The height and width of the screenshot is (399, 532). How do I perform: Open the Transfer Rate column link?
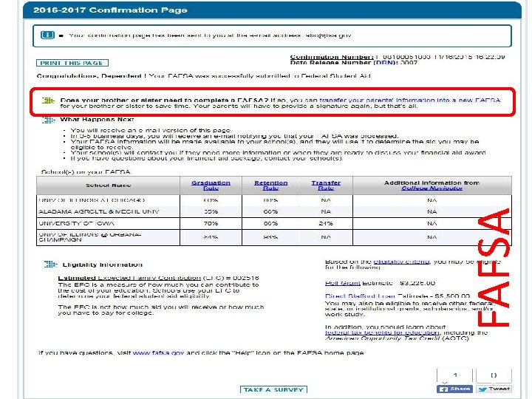[x=326, y=185]
